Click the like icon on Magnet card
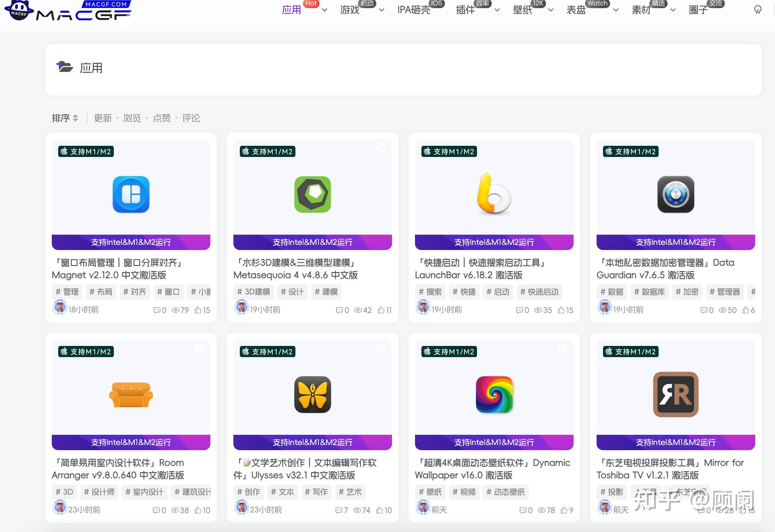775x532 pixels. click(198, 310)
